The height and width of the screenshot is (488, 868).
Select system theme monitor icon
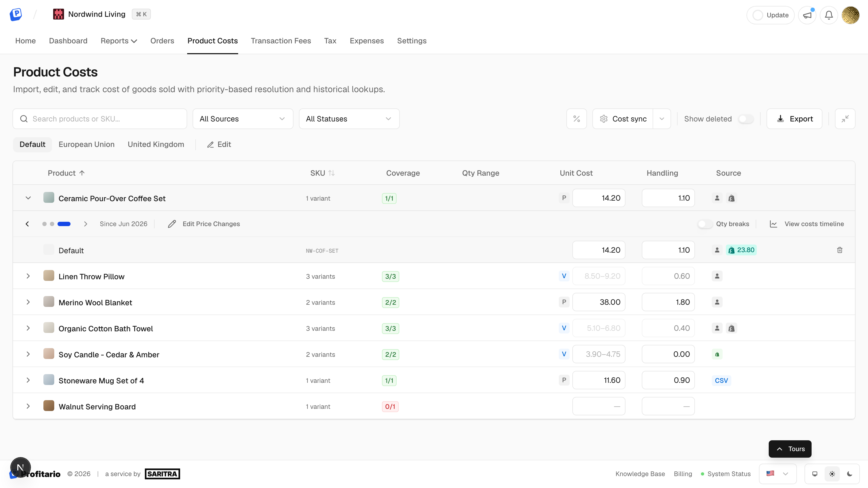pos(815,474)
